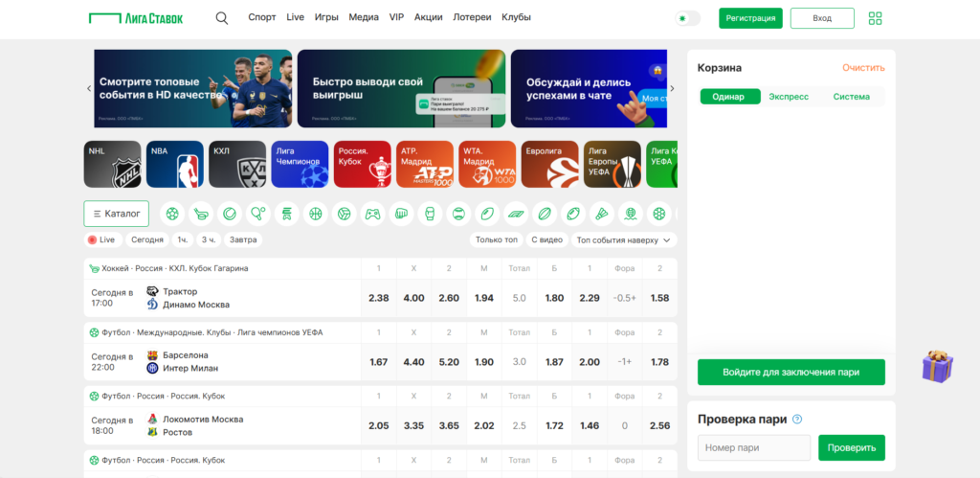The height and width of the screenshot is (478, 980).
Task: Open the Топ события наверху dropdown
Action: click(624, 239)
